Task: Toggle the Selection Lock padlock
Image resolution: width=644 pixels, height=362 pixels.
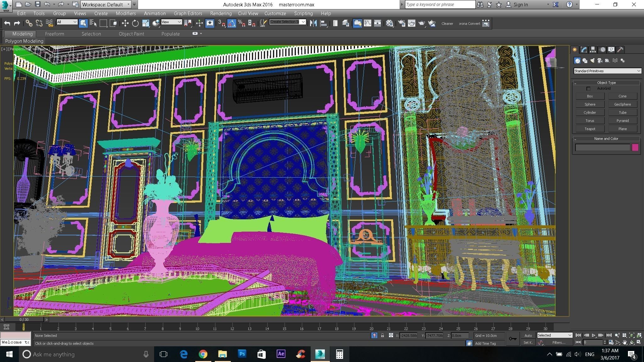Action: (x=382, y=336)
